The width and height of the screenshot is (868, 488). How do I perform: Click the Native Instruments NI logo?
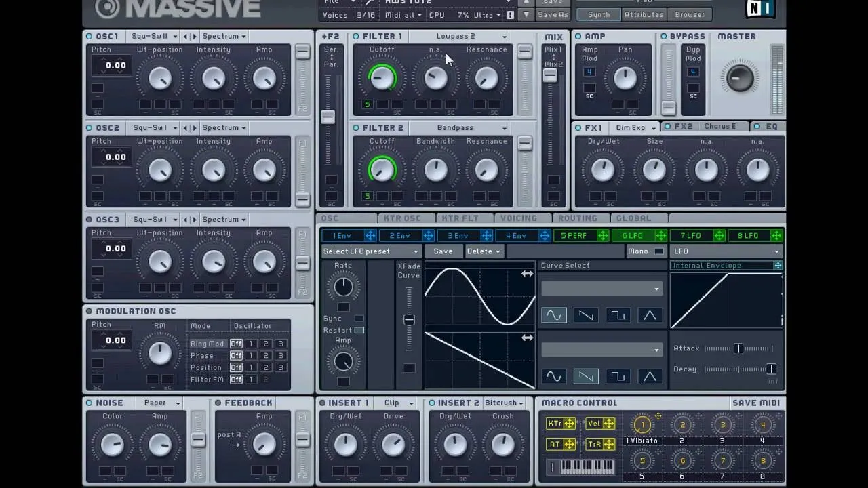pos(761,8)
